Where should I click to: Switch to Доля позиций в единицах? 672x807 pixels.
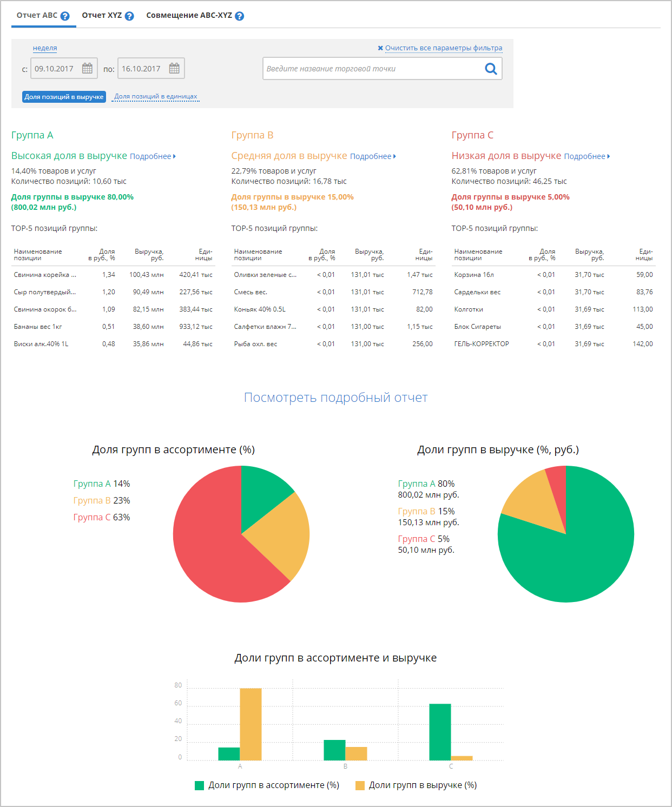click(156, 97)
